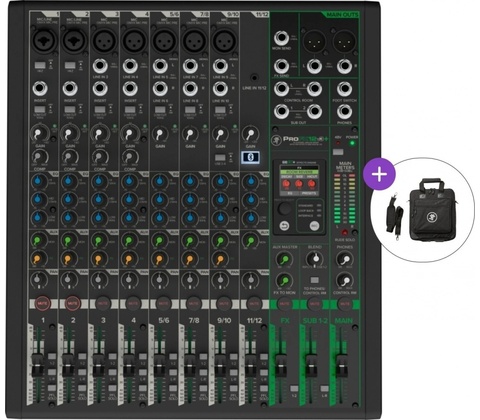Click the LINE IN 11/12 mini jack
Viewport: 480px width, 420px height.
click(254, 78)
